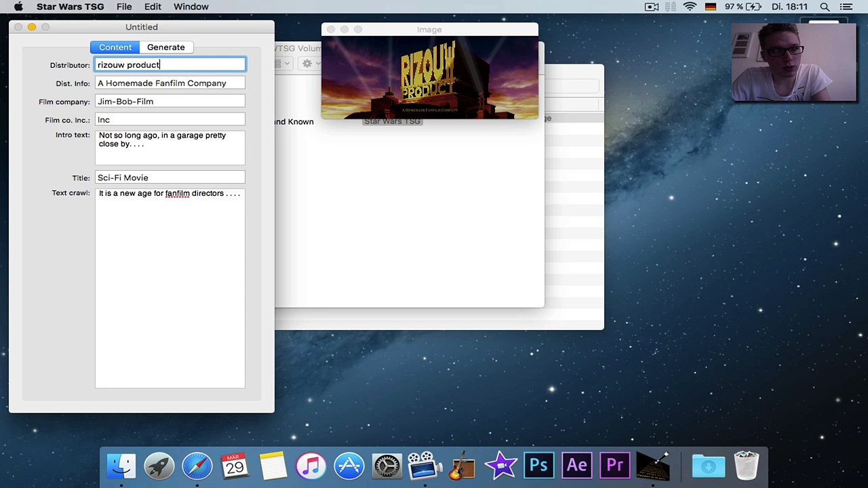Click the Rizouw Product logo preview image
Screen dimensions: 868x488
click(429, 78)
